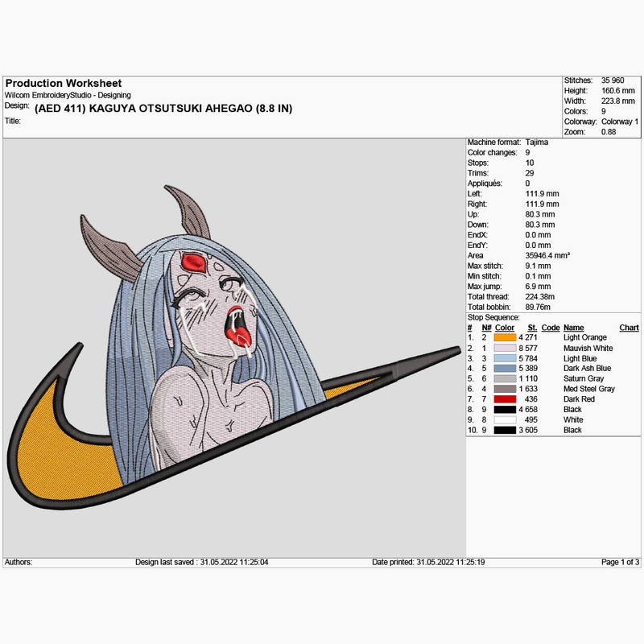Pick the Light Blue color swatch
Image resolution: width=644 pixels, height=644 pixels.
[x=505, y=358]
